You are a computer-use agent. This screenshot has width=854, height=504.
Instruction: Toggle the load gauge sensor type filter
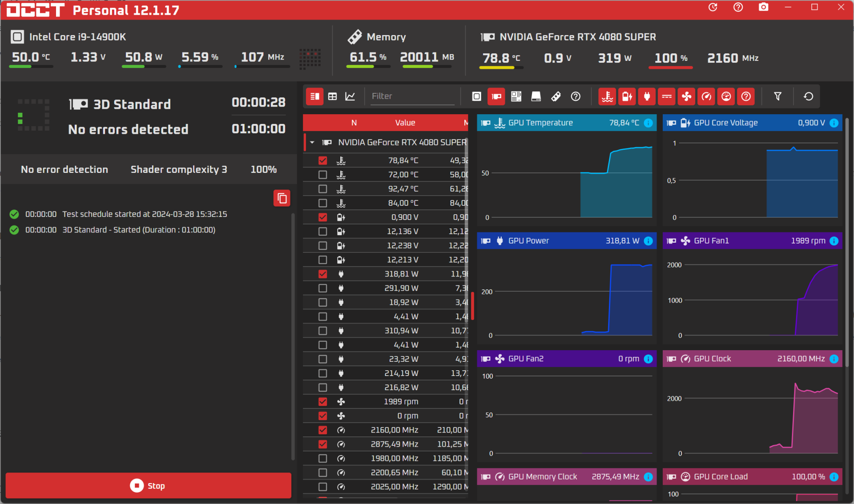[x=726, y=96]
